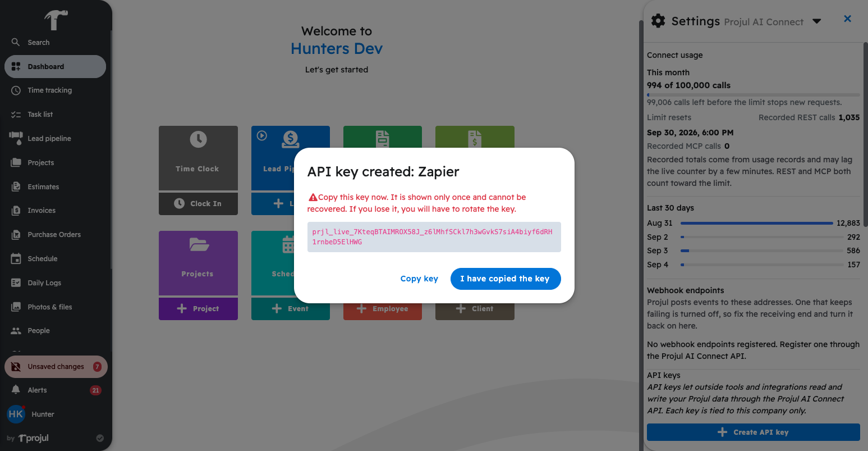Open Schedule in the sidebar
The height and width of the screenshot is (451, 868).
[x=55, y=259]
